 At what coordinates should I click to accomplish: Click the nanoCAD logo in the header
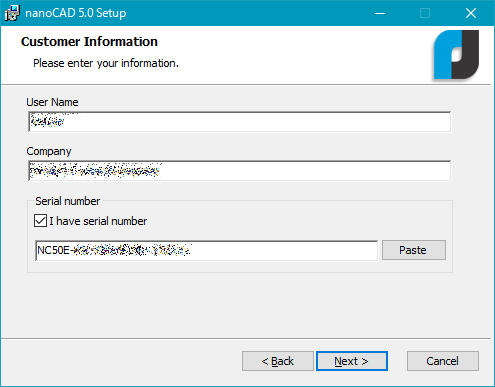pyautogui.click(x=456, y=55)
